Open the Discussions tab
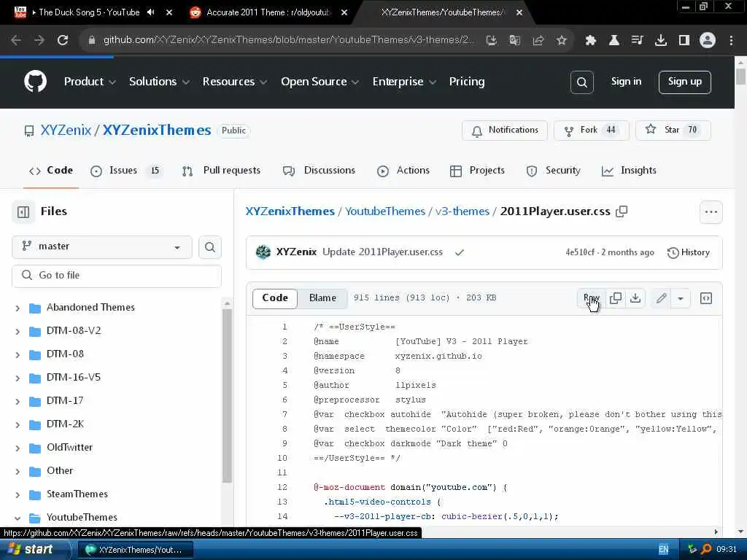The width and height of the screenshot is (747, 560). click(319, 171)
